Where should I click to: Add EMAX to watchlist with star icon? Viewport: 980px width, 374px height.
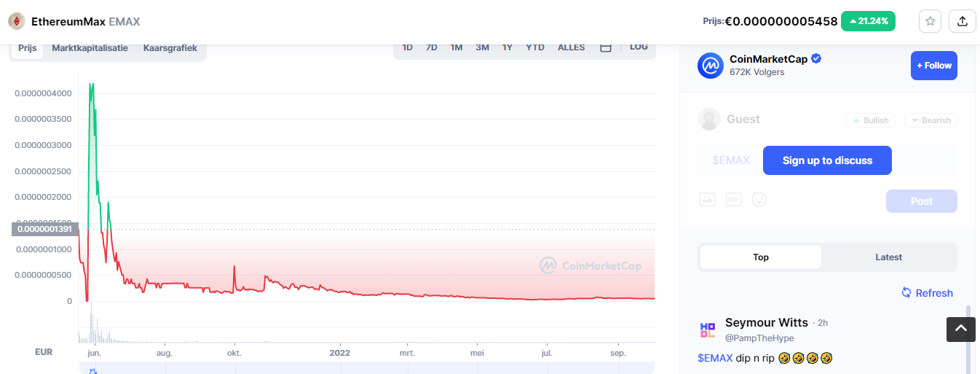(930, 21)
